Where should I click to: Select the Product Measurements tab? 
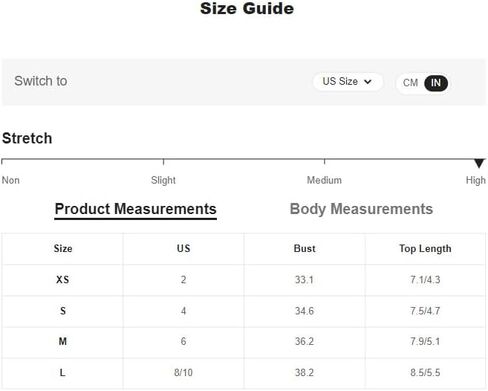(136, 210)
